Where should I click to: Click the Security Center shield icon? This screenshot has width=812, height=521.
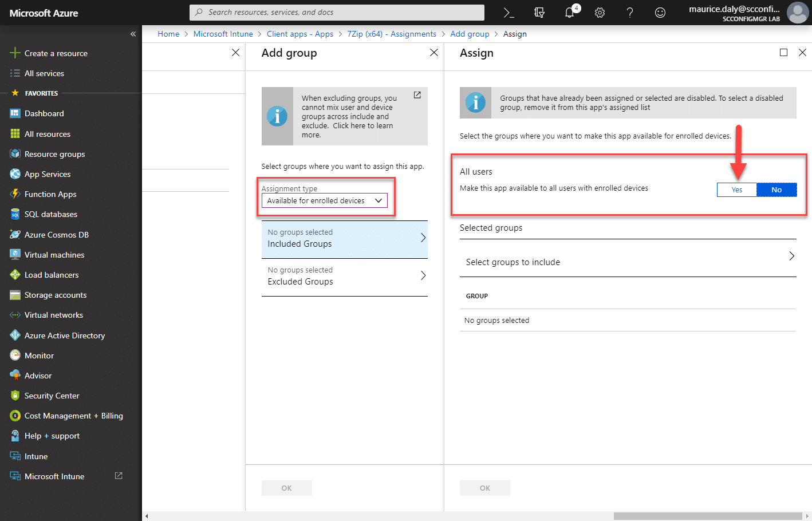15,395
